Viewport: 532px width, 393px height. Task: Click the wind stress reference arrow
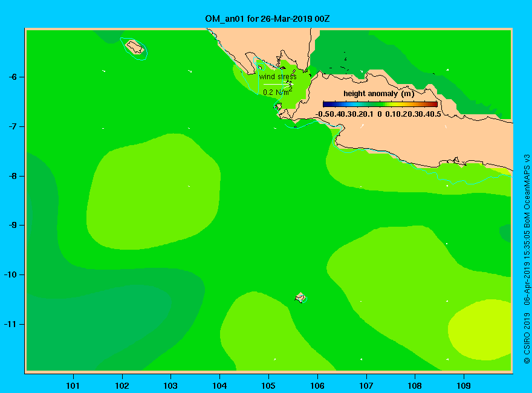click(x=278, y=84)
